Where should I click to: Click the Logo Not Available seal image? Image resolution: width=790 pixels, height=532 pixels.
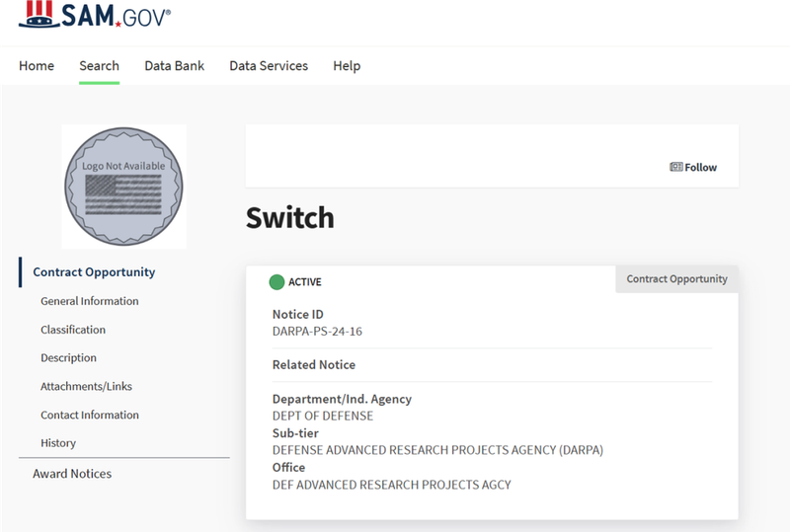(x=123, y=186)
